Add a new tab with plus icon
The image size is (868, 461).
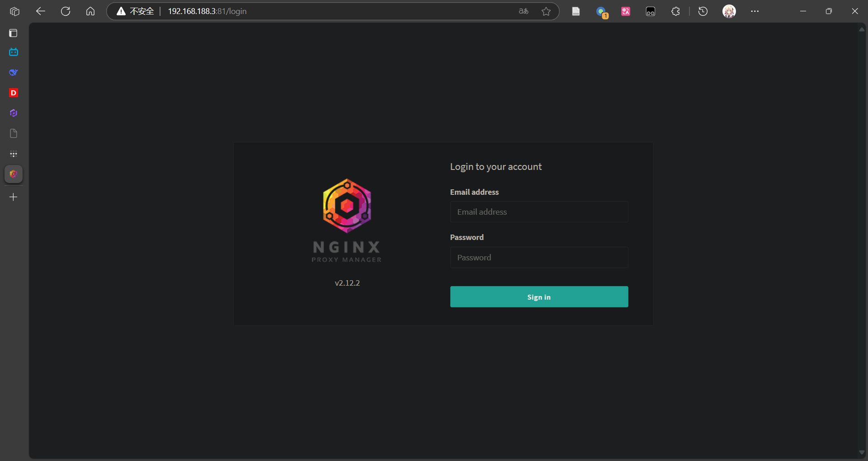point(14,197)
